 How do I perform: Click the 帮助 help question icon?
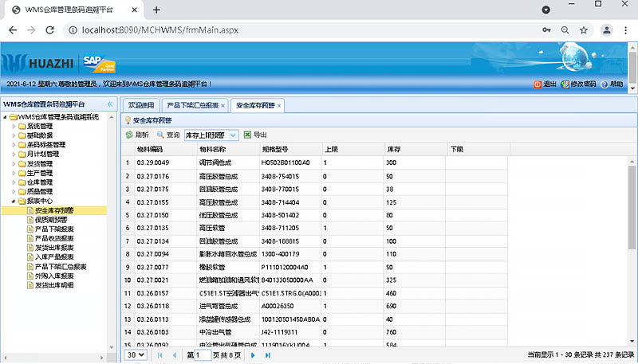604,84
